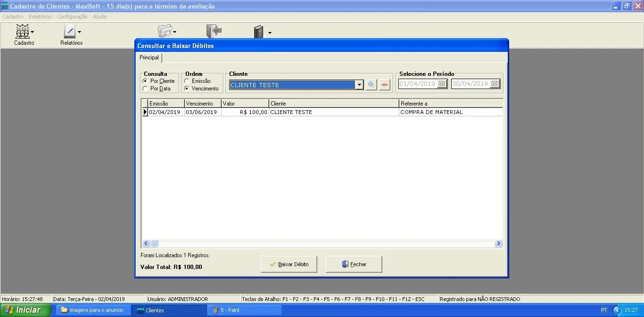Click the red minus clear-client icon
Viewport: 644px width, 317px height.
tap(385, 85)
